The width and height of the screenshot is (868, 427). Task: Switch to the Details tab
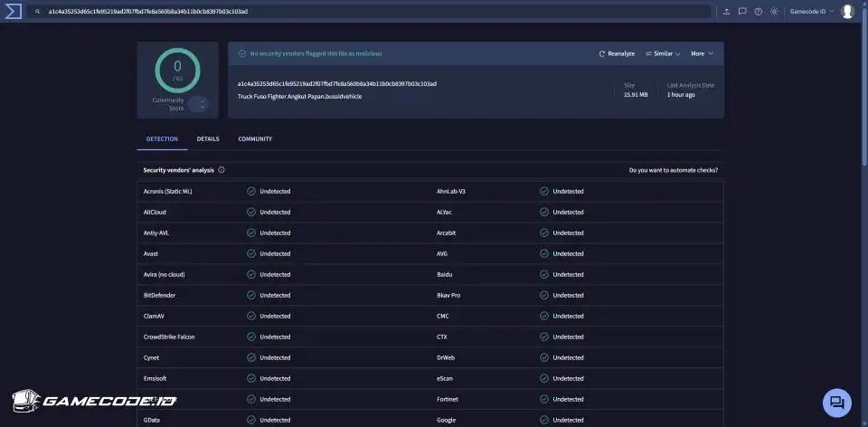(208, 139)
